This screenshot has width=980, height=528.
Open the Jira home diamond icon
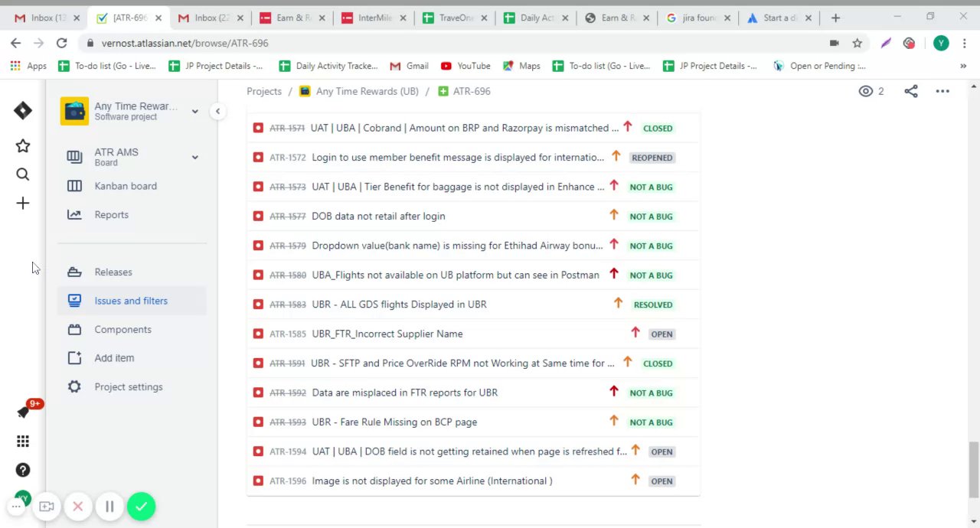coord(23,111)
